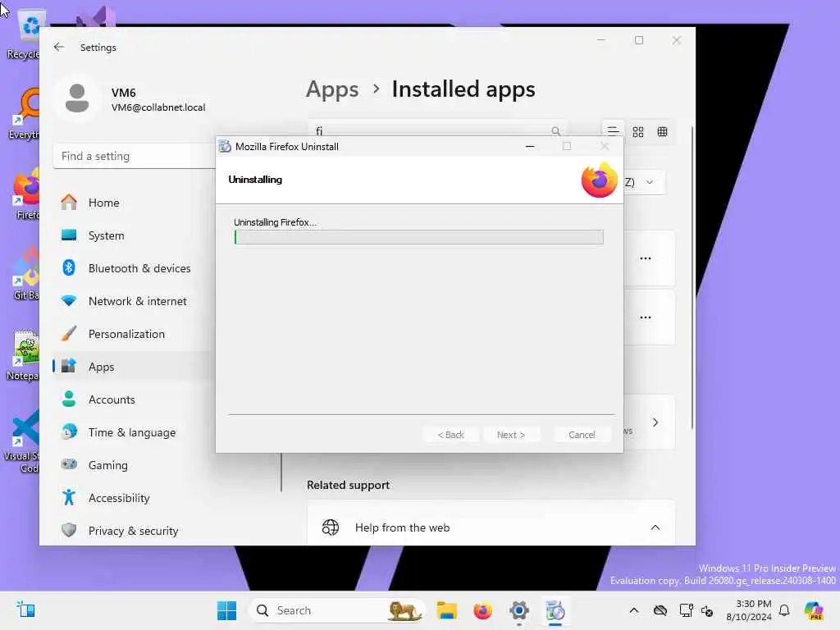Click the Find a setting search box
This screenshot has width=840, height=630.
pyautogui.click(x=134, y=156)
